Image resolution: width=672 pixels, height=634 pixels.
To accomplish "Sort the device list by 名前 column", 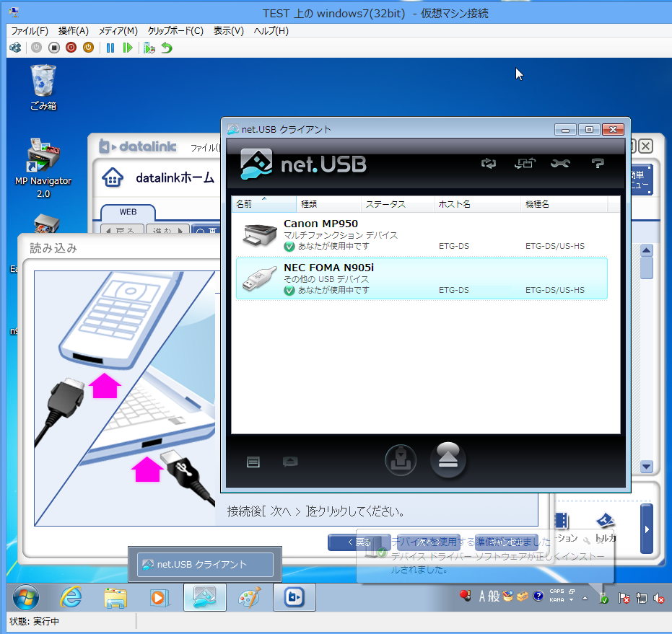I will tap(263, 204).
